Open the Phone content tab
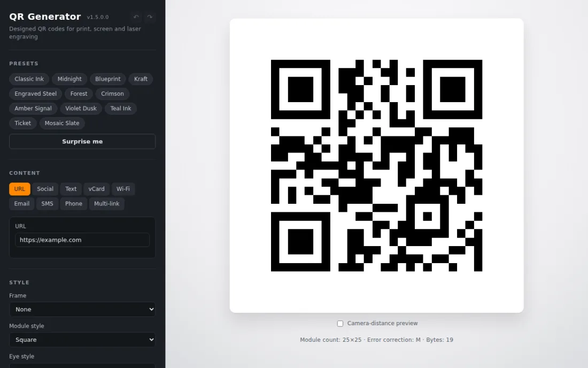This screenshot has height=368, width=588. (x=74, y=204)
